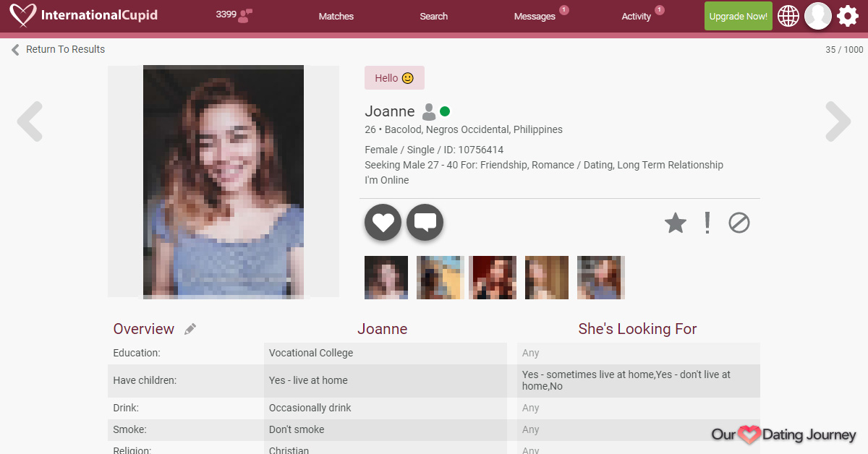Click the Christian religion value
This screenshot has height=454, width=868.
(289, 449)
